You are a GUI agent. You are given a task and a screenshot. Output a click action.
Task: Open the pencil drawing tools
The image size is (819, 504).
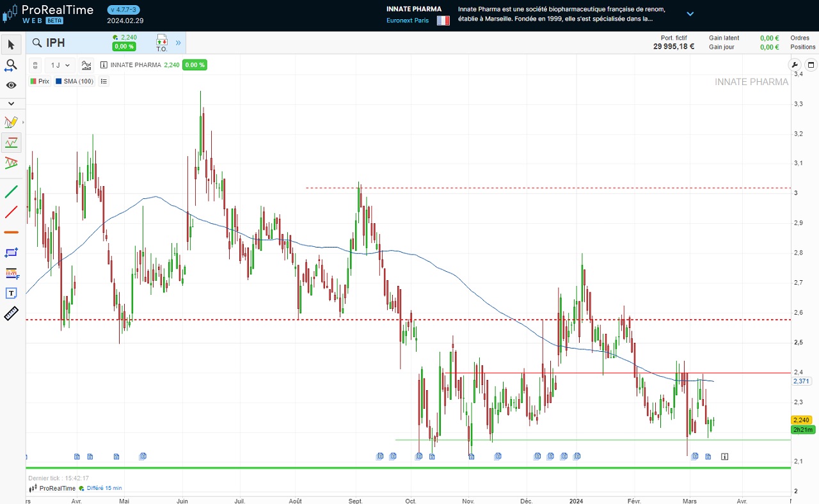(x=11, y=122)
